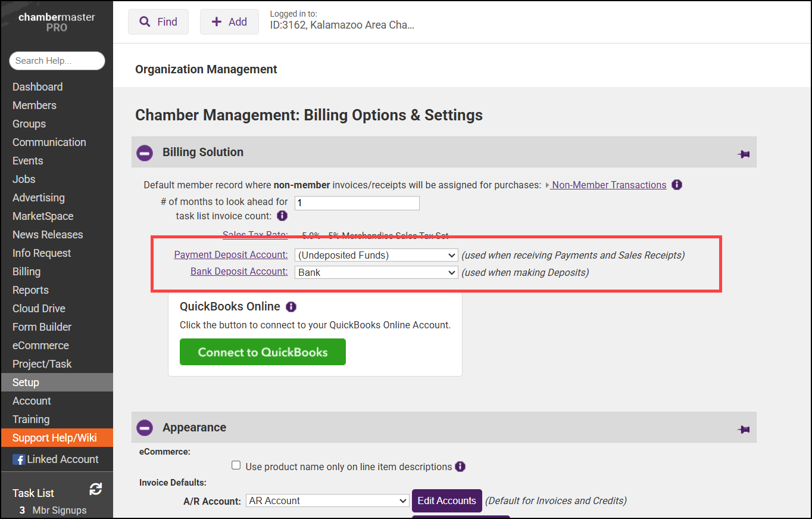Click the pin icon on Billing Solution header

[x=744, y=154]
